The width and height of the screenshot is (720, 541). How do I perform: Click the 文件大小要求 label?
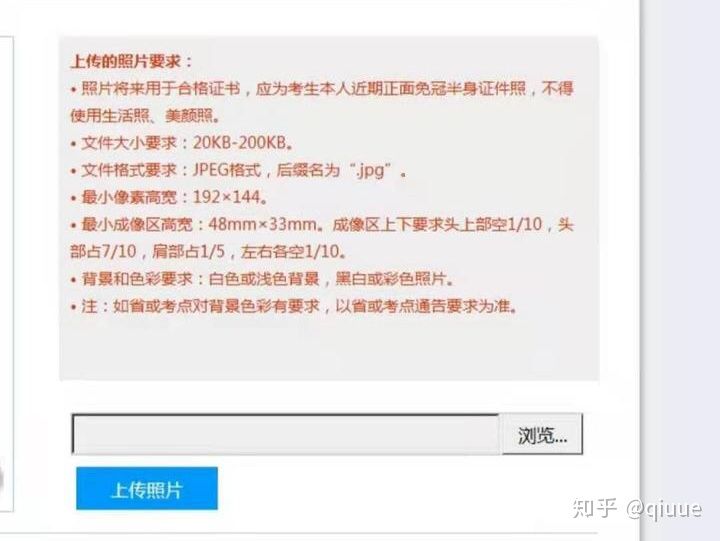click(129, 143)
